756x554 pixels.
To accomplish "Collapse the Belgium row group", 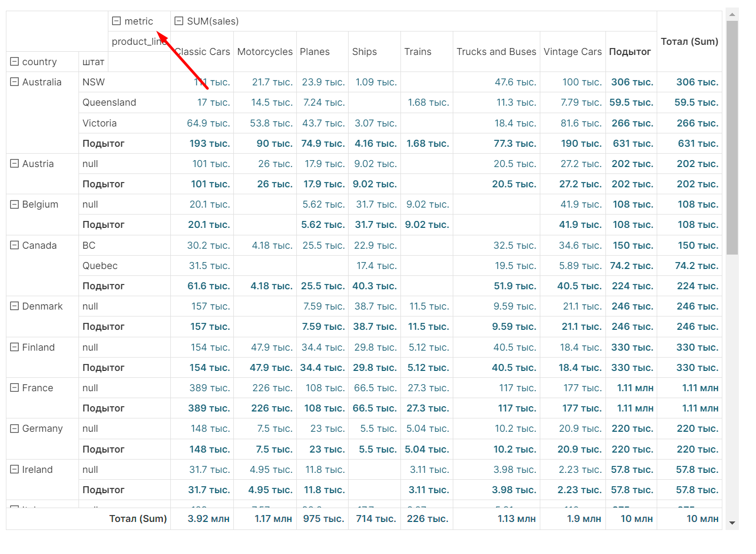I will coord(14,204).
